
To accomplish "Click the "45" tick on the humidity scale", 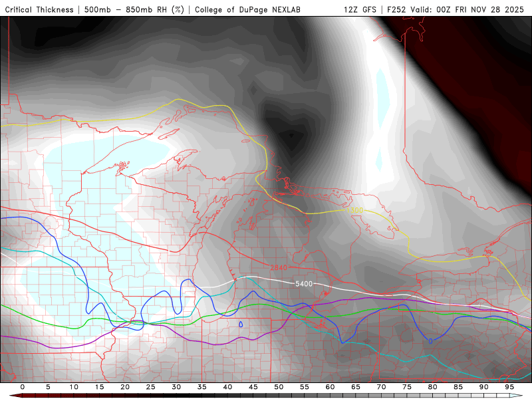I will pyautogui.click(x=253, y=387).
